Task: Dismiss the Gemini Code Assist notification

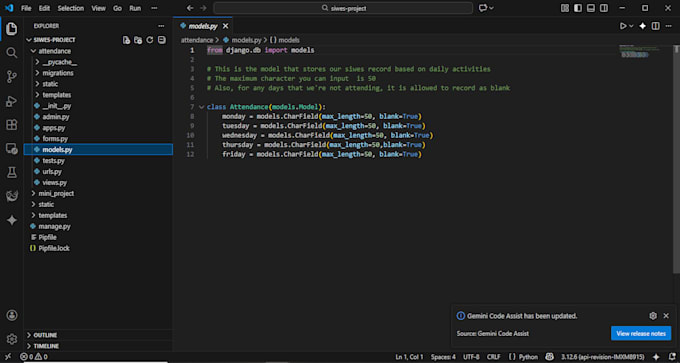Action: (x=666, y=316)
